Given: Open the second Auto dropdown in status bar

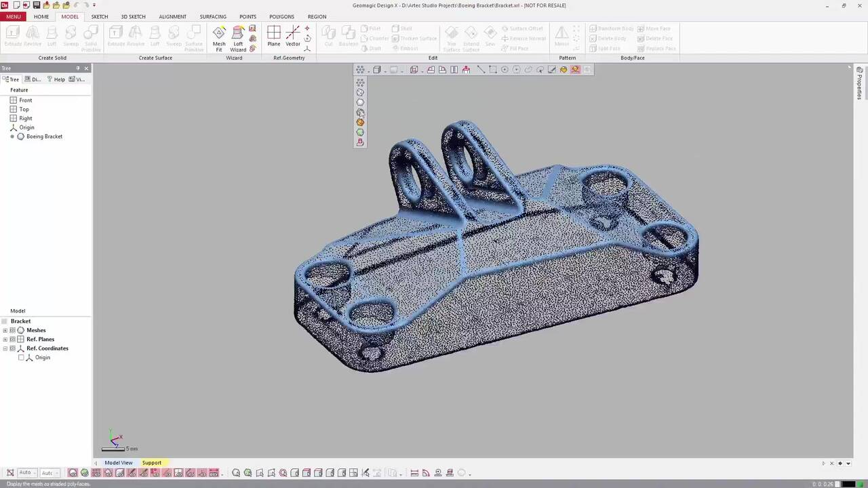Looking at the screenshot, I should pos(50,472).
